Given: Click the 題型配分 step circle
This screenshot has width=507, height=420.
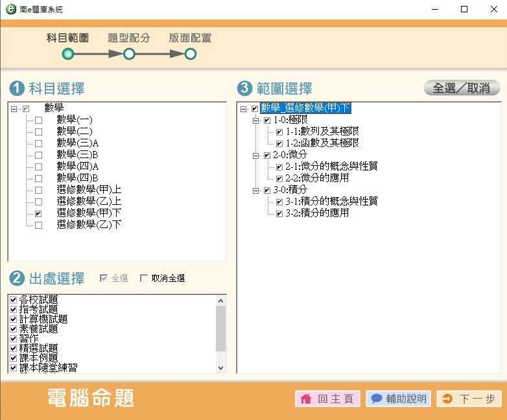Looking at the screenshot, I should coord(129,54).
